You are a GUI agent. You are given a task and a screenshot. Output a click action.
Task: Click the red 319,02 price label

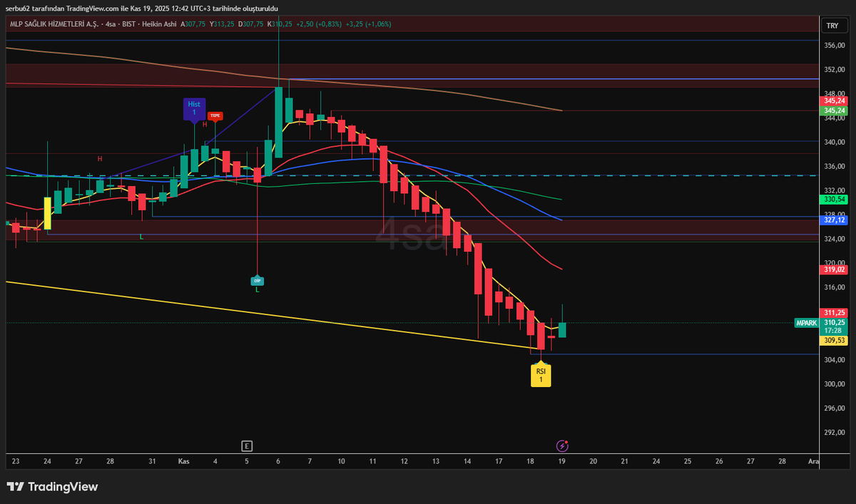(835, 269)
